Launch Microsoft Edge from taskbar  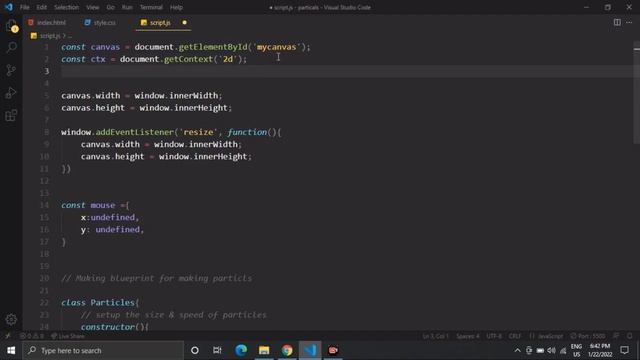pyautogui.click(x=241, y=350)
